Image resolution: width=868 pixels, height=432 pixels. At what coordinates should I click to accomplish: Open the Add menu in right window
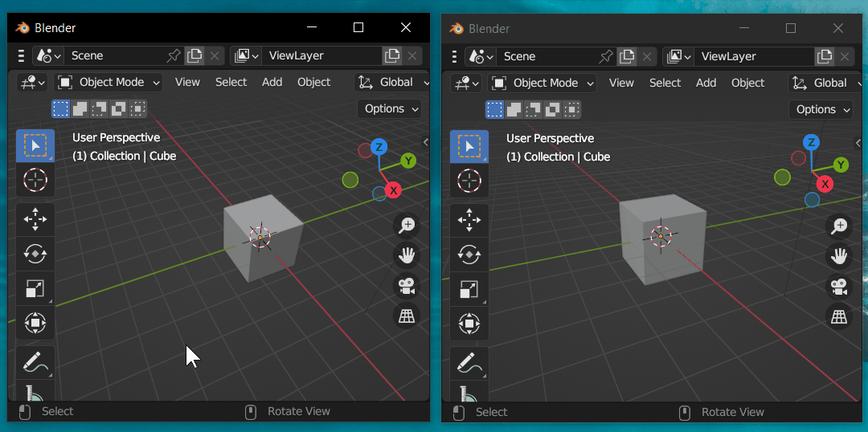(x=706, y=83)
